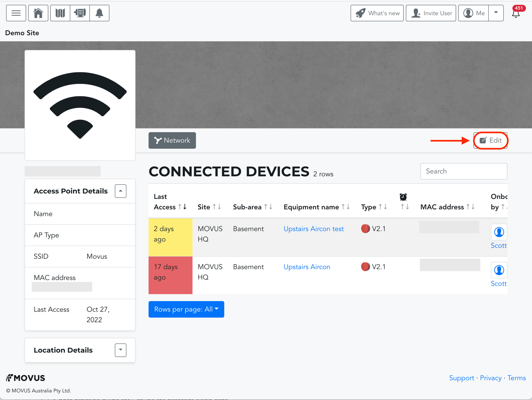Click the alarm clock column header icon
The height and width of the screenshot is (400, 532).
tap(403, 196)
